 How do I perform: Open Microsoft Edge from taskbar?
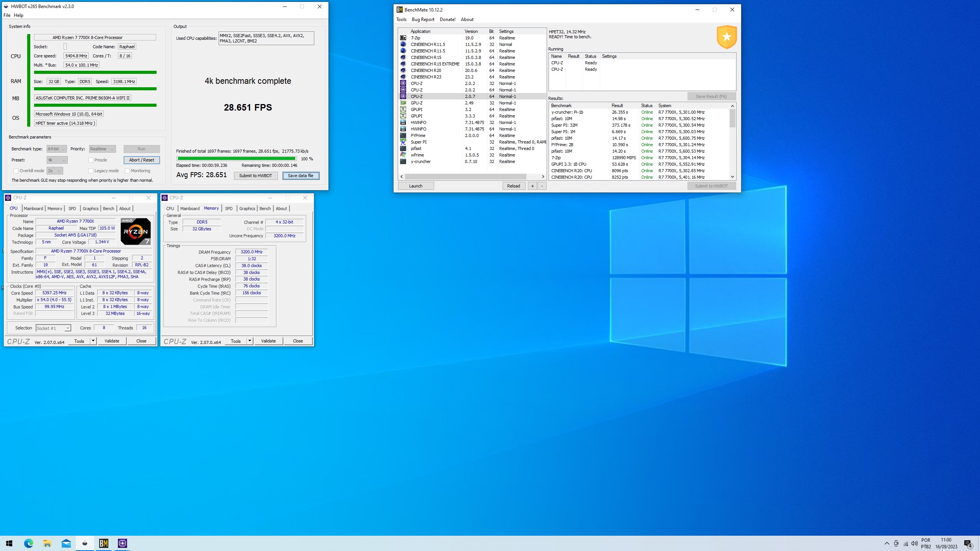tap(29, 543)
